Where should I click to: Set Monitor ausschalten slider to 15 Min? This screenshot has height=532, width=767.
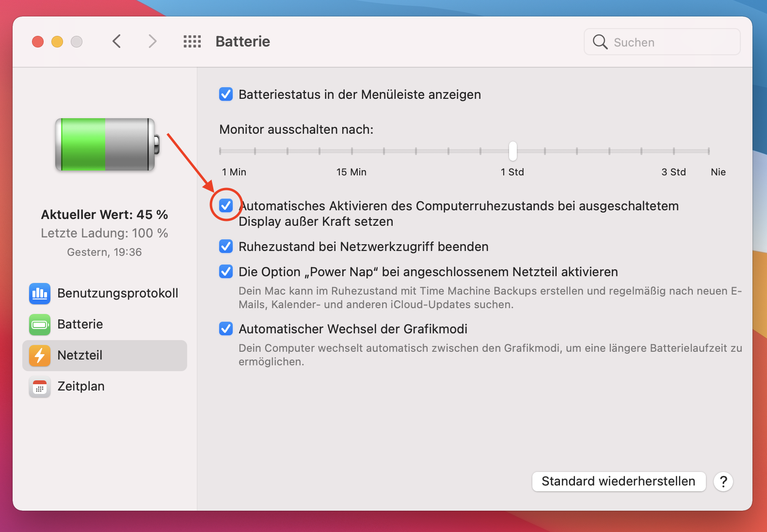(x=351, y=151)
